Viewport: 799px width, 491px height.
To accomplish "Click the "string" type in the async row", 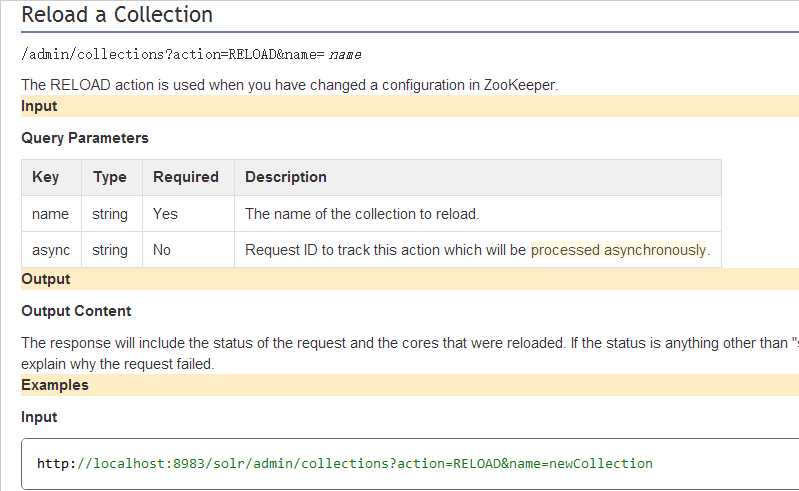I will click(110, 250).
